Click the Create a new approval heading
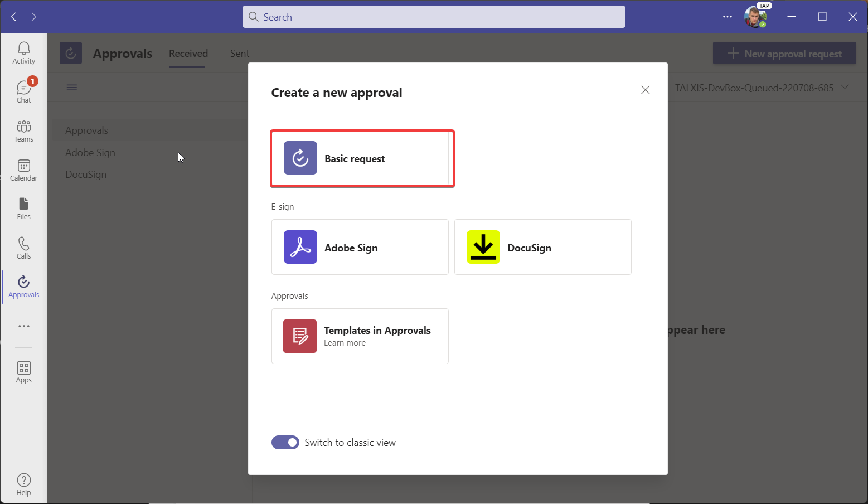Image resolution: width=868 pixels, height=504 pixels. tap(337, 93)
